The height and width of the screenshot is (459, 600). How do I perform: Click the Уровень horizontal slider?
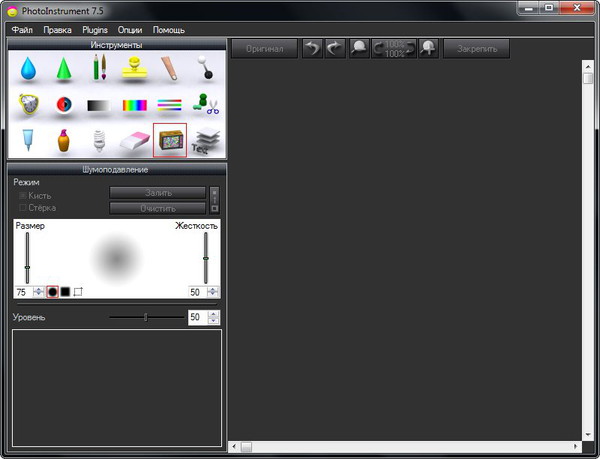(146, 317)
